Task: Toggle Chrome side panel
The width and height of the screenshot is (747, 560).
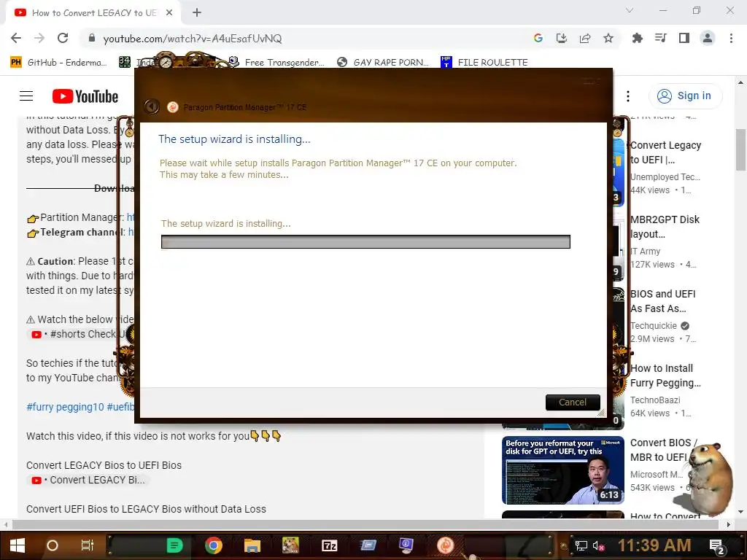Action: click(684, 38)
